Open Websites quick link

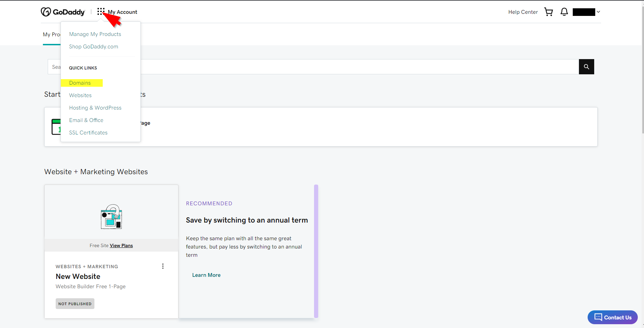tap(80, 95)
